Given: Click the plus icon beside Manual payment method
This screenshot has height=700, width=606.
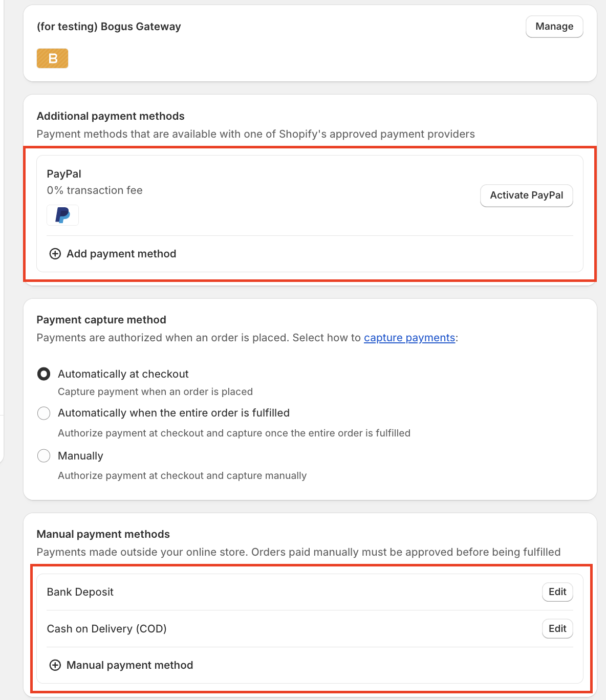Looking at the screenshot, I should 55,665.
